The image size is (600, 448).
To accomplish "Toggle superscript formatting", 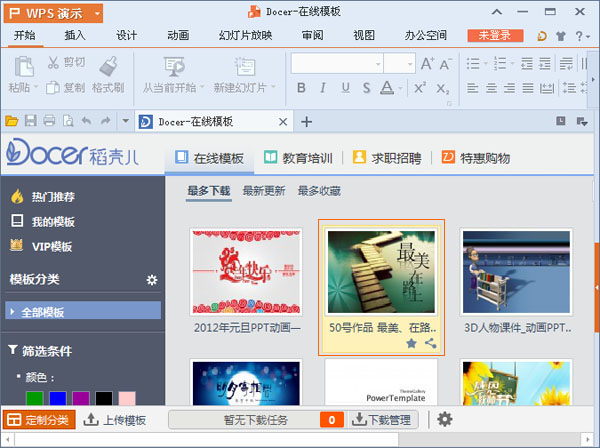I will point(420,88).
